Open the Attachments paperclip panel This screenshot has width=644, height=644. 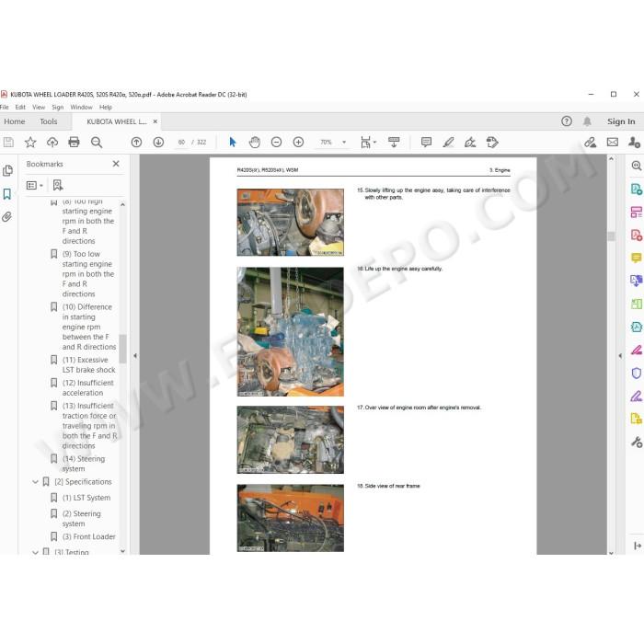click(7, 217)
